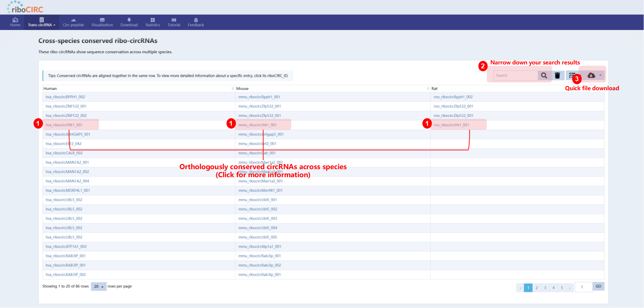This screenshot has width=644, height=308.
Task: Open the column list toggle icon
Action: click(x=572, y=75)
